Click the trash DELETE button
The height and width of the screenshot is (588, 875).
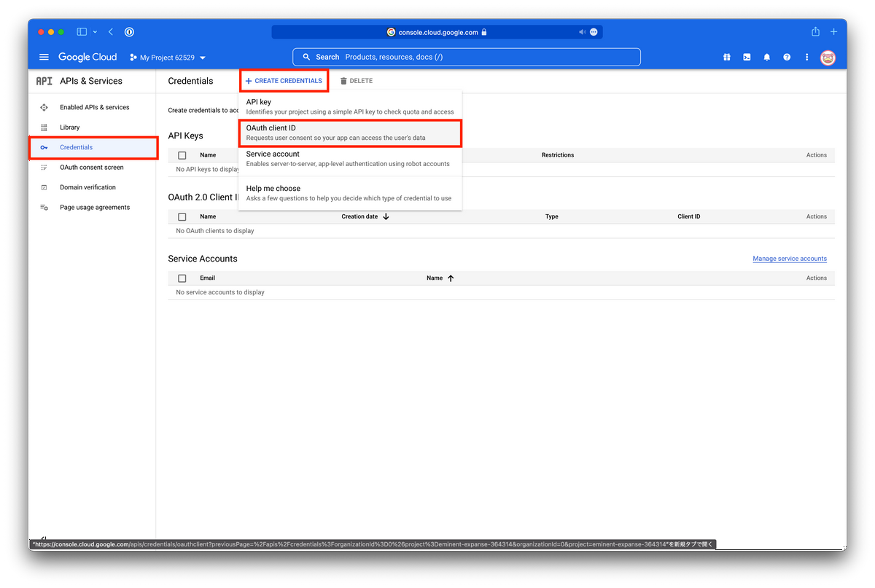click(357, 81)
